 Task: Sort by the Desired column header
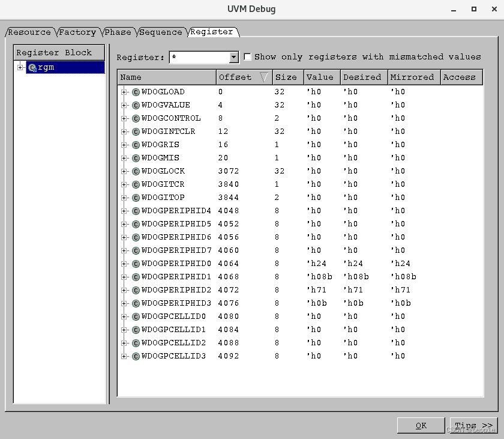(x=364, y=77)
